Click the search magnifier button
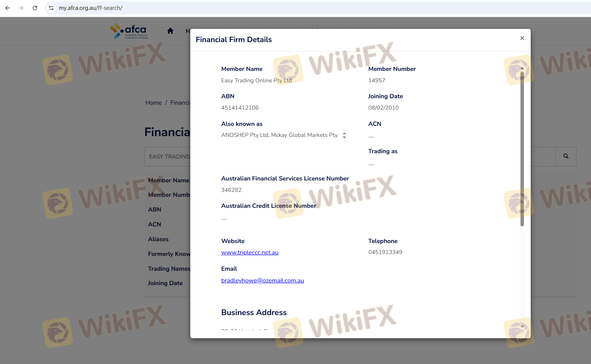 [566, 156]
